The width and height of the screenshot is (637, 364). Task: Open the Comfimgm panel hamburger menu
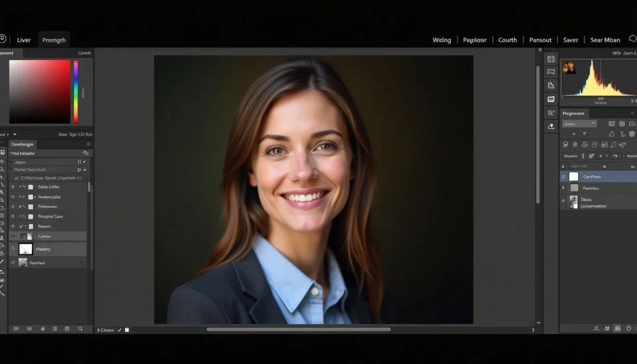88,144
